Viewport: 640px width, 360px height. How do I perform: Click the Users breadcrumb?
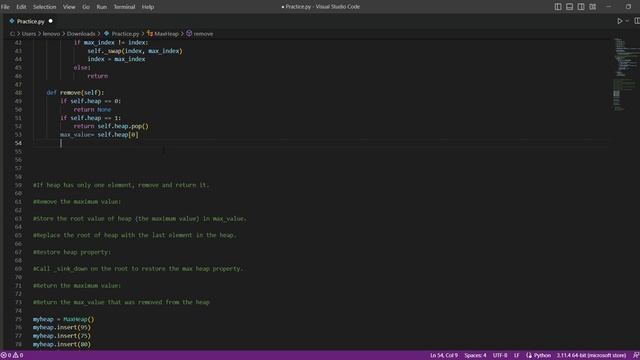pos(29,34)
